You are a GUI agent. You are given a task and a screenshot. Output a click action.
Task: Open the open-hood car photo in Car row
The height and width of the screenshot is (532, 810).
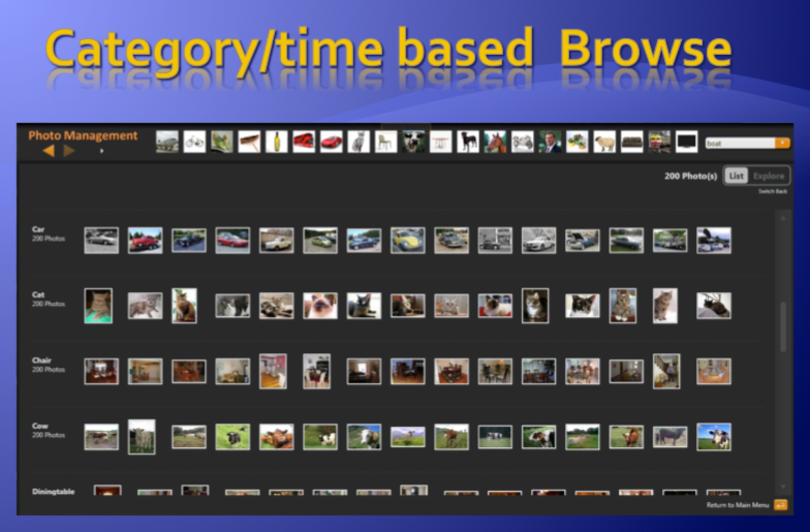point(582,240)
